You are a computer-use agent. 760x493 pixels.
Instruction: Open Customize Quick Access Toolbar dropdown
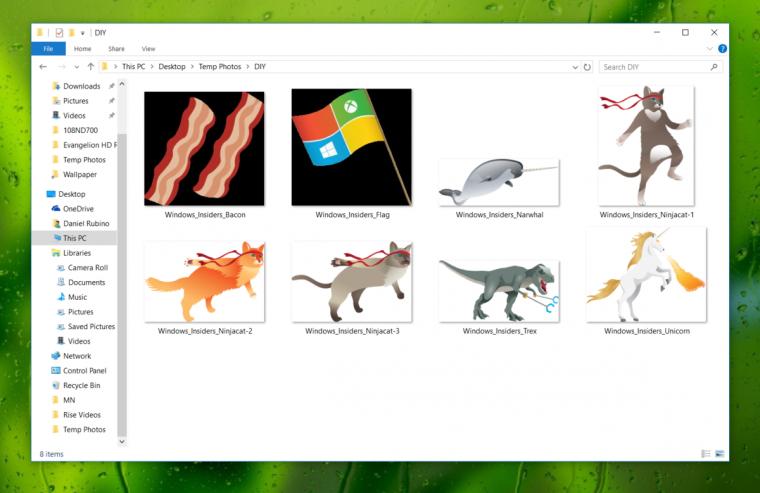click(82, 33)
